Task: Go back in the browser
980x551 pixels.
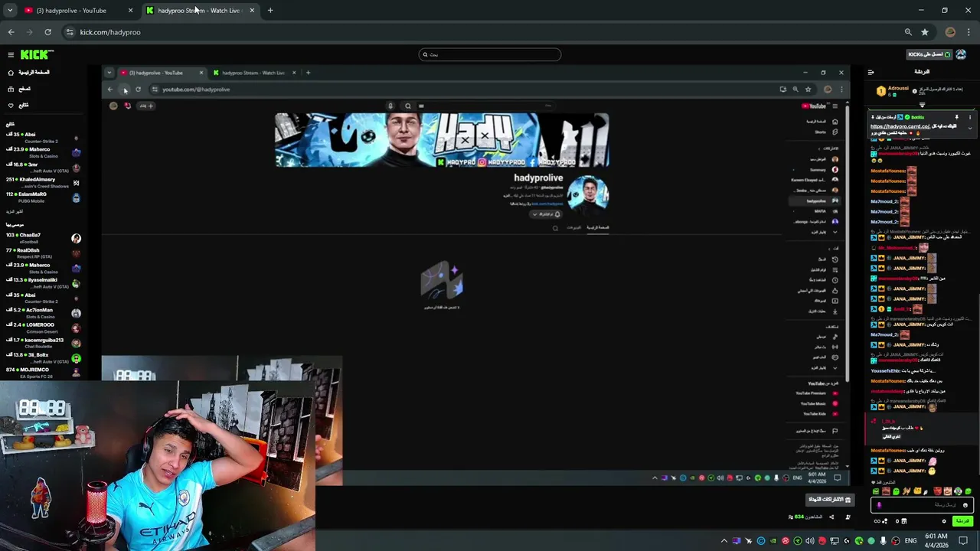Action: point(11,32)
